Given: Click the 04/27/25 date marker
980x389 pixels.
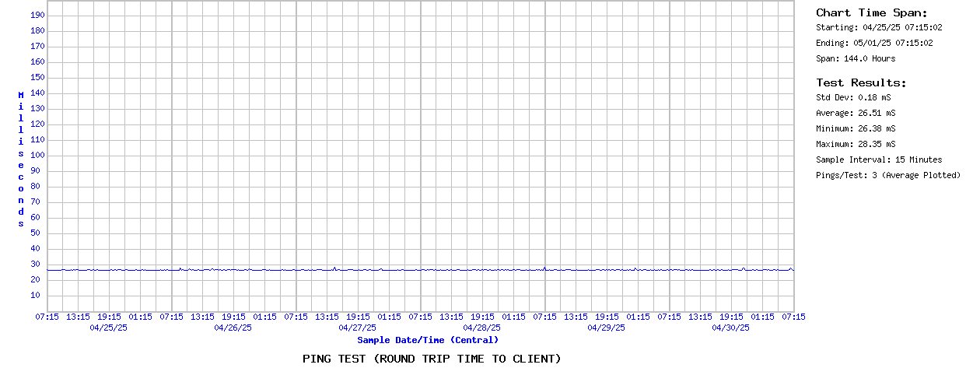Looking at the screenshot, I should [358, 328].
